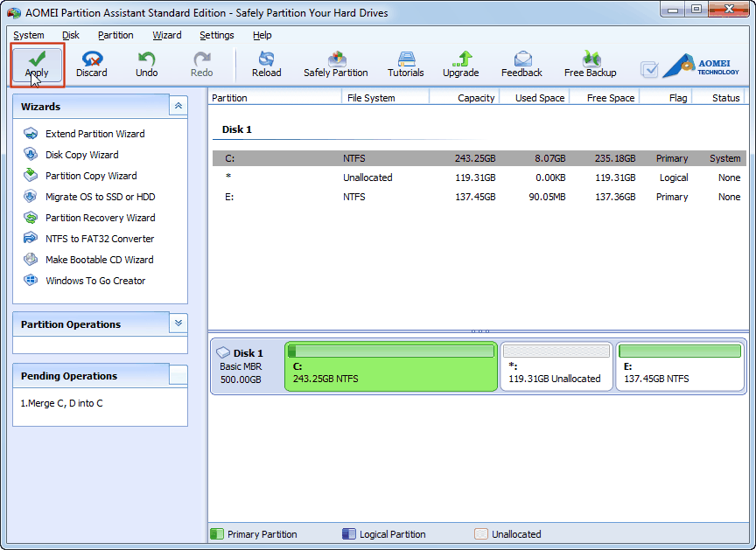Expand the Partition Operations panel
The image size is (756, 550).
tap(178, 324)
